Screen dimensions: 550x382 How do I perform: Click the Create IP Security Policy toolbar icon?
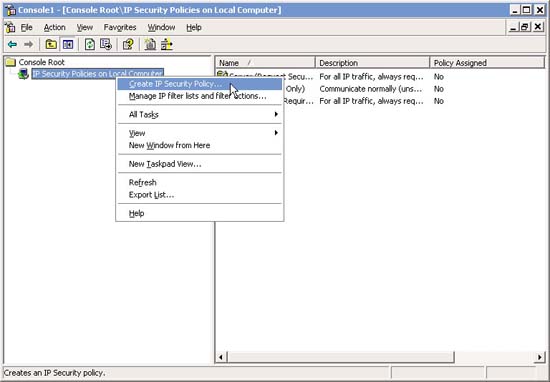[x=150, y=45]
